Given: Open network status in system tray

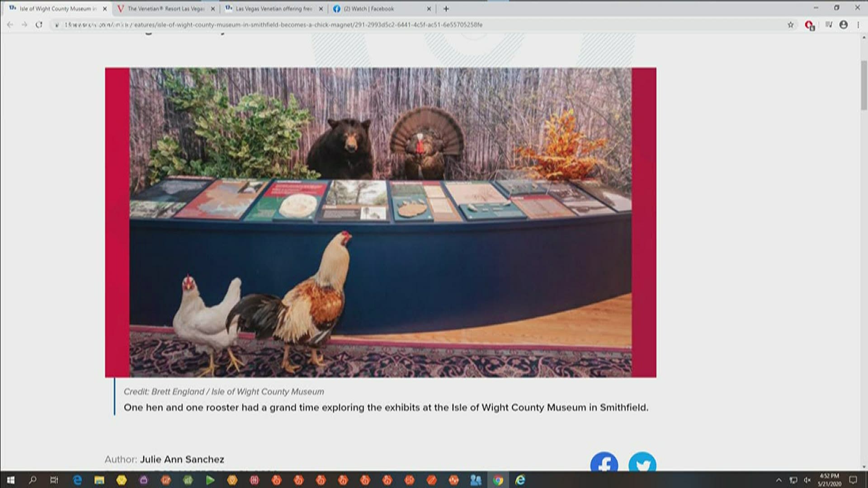Looking at the screenshot, I should (x=793, y=480).
